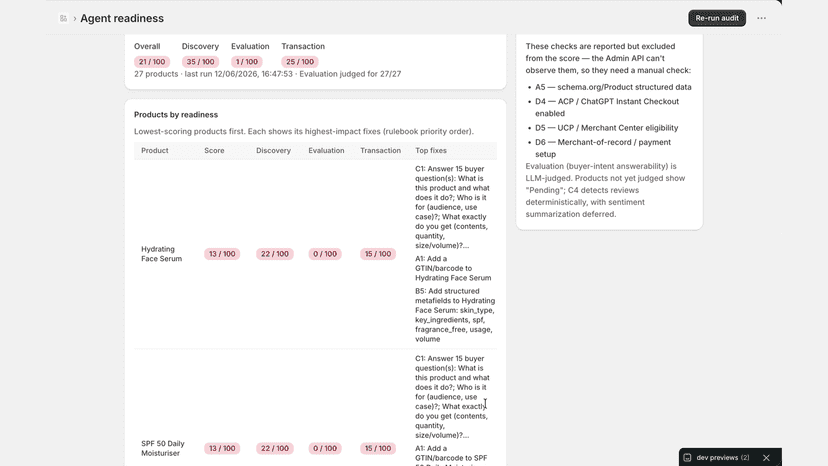The height and width of the screenshot is (466, 828).
Task: Click SPF 50 Daily Moisturiser transaction 15 / 100
Action: point(378,449)
